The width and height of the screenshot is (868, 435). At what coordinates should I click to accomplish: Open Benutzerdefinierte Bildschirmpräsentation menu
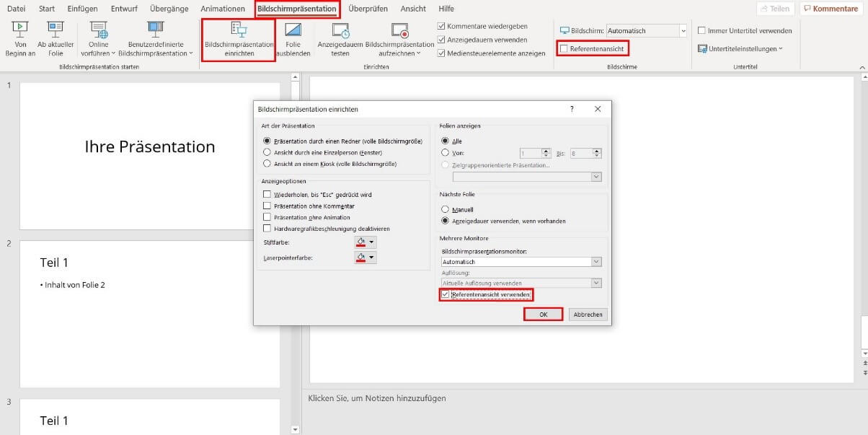point(155,39)
